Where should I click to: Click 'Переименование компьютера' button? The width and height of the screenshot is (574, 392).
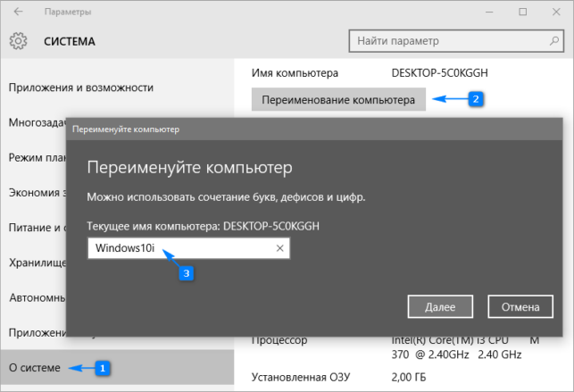coord(338,99)
